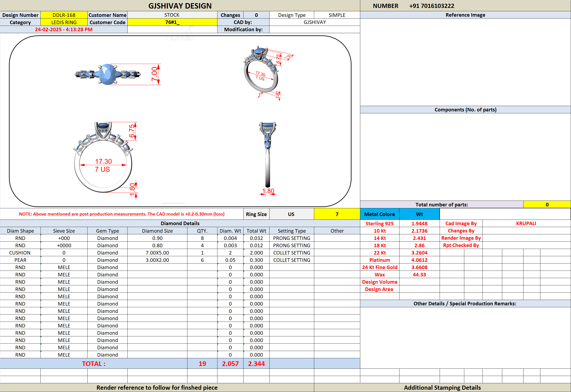The height and width of the screenshot is (392, 571).
Task: Click the Sterling 925 weight 1.9448
Action: click(419, 223)
